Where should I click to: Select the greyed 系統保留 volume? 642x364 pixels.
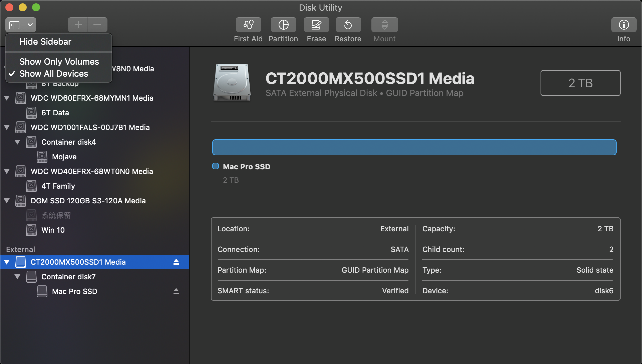pyautogui.click(x=94, y=215)
